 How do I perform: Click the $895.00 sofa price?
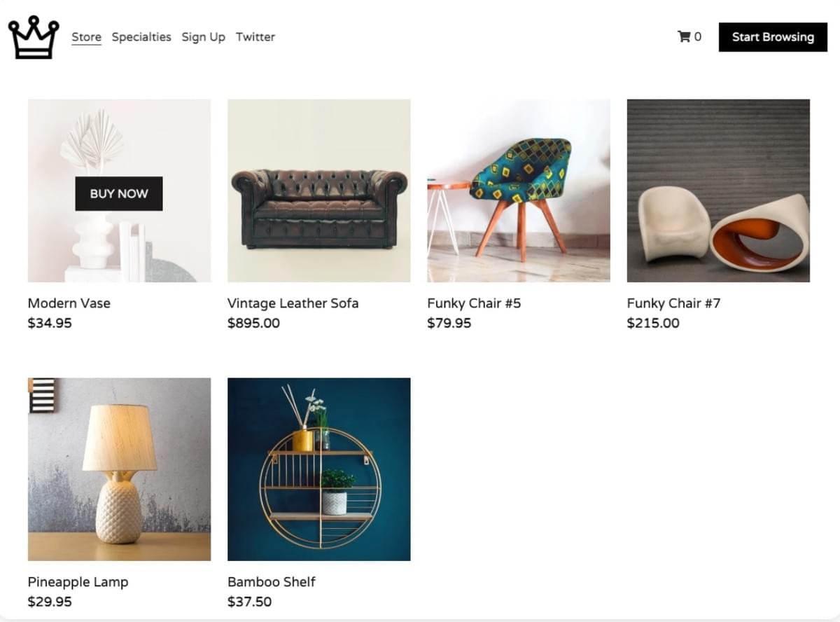(253, 323)
